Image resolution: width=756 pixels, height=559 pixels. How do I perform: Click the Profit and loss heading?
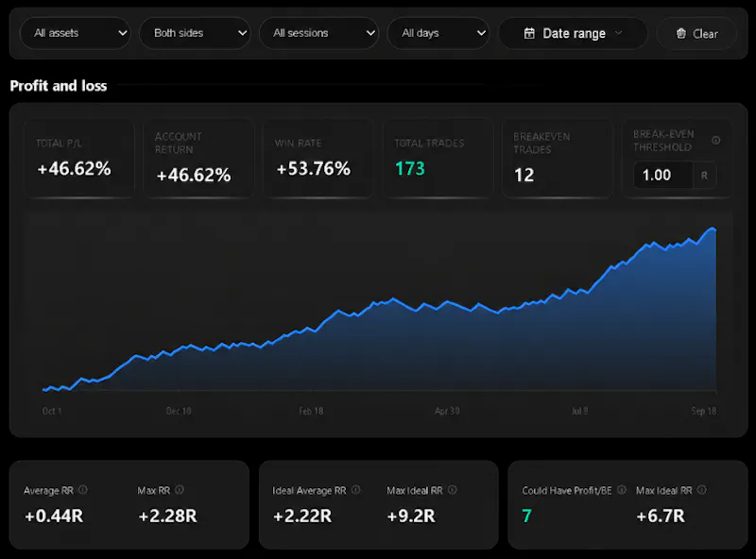click(59, 86)
